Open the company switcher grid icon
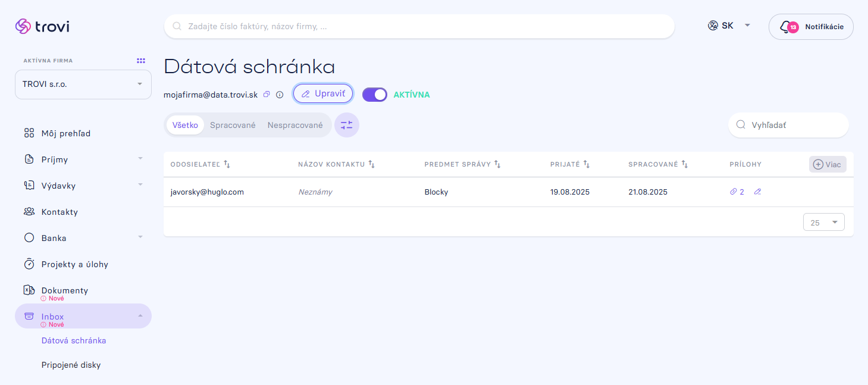 tap(141, 61)
